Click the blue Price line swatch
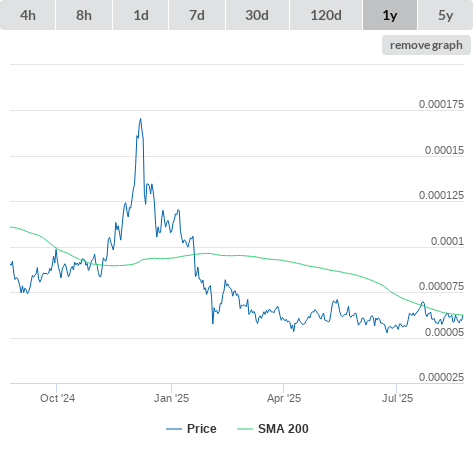474x455 pixels. point(174,429)
